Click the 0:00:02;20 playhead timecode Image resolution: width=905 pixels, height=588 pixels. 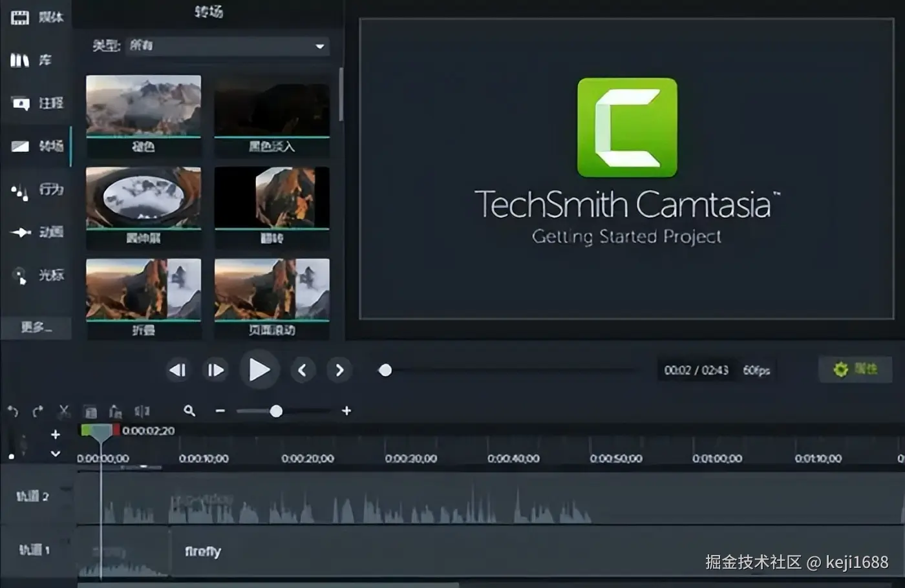[x=149, y=431]
